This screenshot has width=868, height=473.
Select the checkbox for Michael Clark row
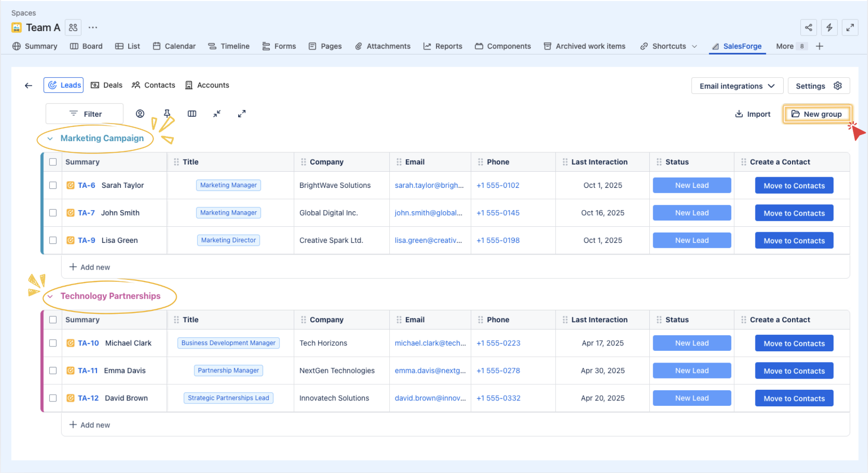coord(53,343)
